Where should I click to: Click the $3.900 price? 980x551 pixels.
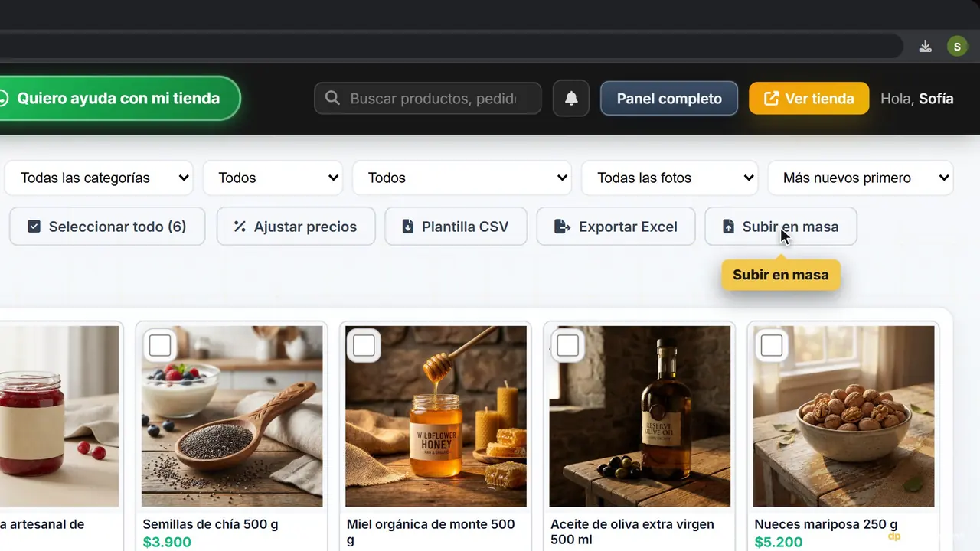click(167, 543)
